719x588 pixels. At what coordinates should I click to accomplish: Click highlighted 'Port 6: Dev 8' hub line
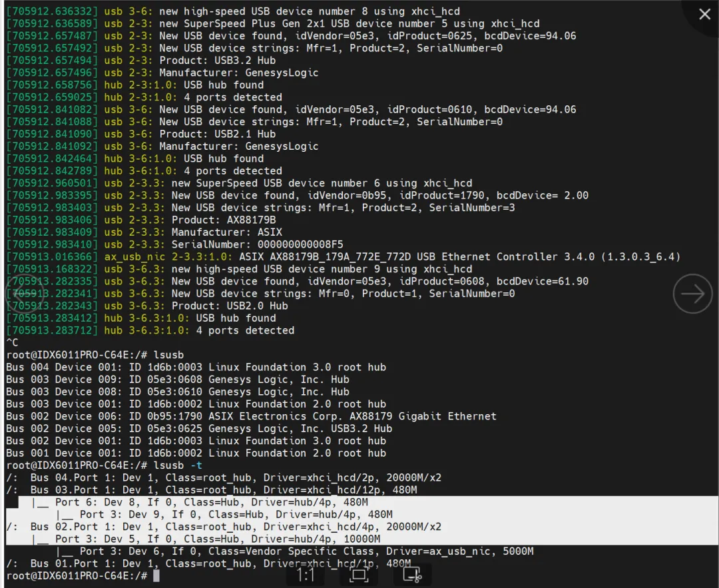click(200, 502)
